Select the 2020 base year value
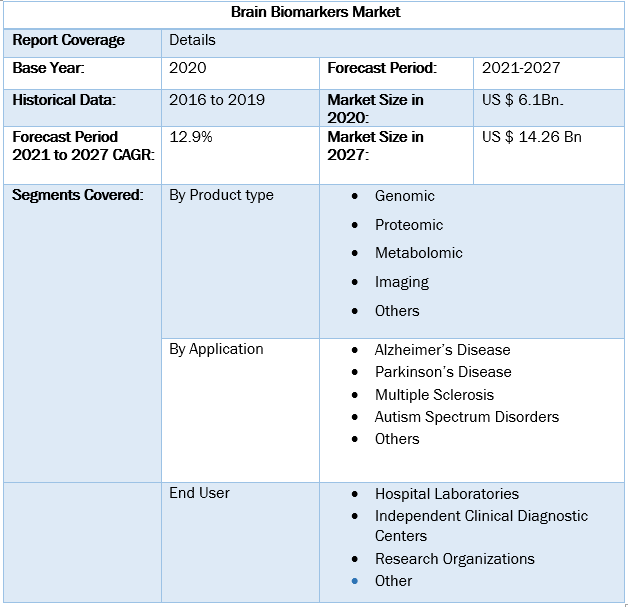 (x=188, y=68)
